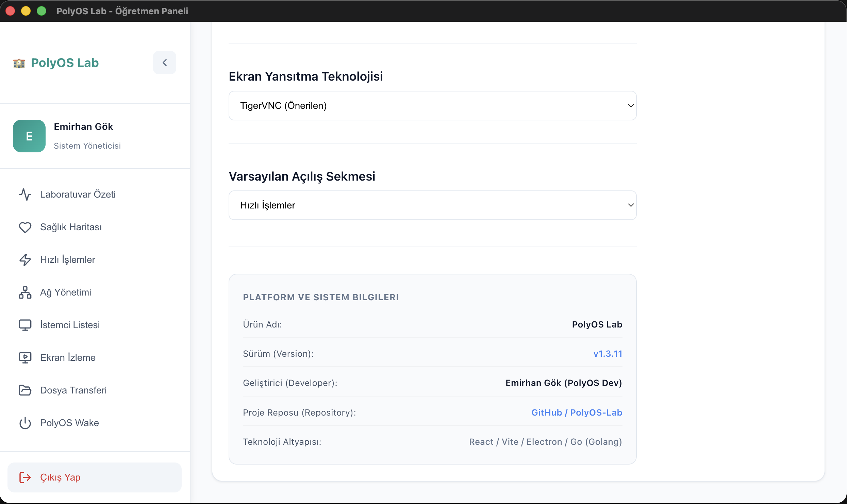Open the GitHub / PolyOS-Lab repository link
Image resolution: width=847 pixels, height=504 pixels.
point(577,413)
